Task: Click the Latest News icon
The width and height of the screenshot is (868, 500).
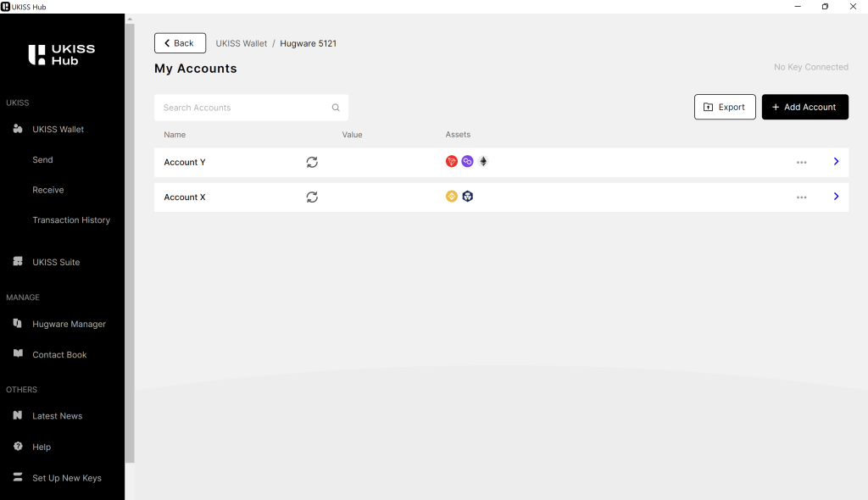Action: tap(18, 415)
